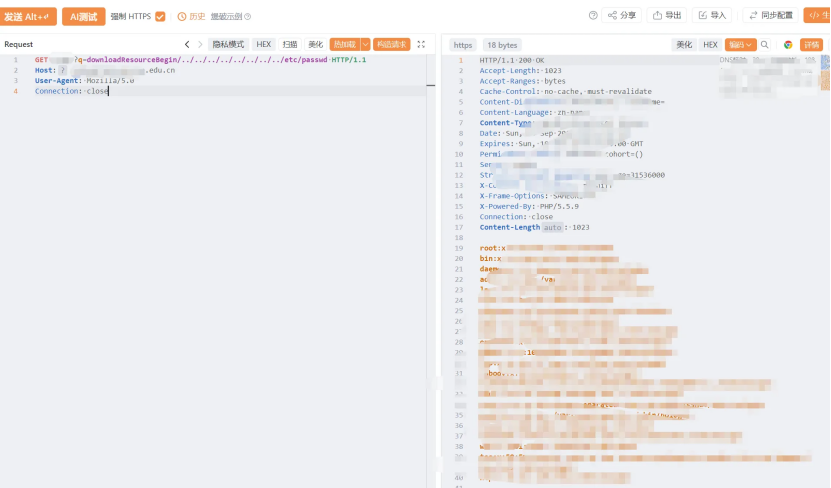Viewport: 831px width, 488px height.
Task: Click the beautify tab in response panel
Action: click(684, 45)
